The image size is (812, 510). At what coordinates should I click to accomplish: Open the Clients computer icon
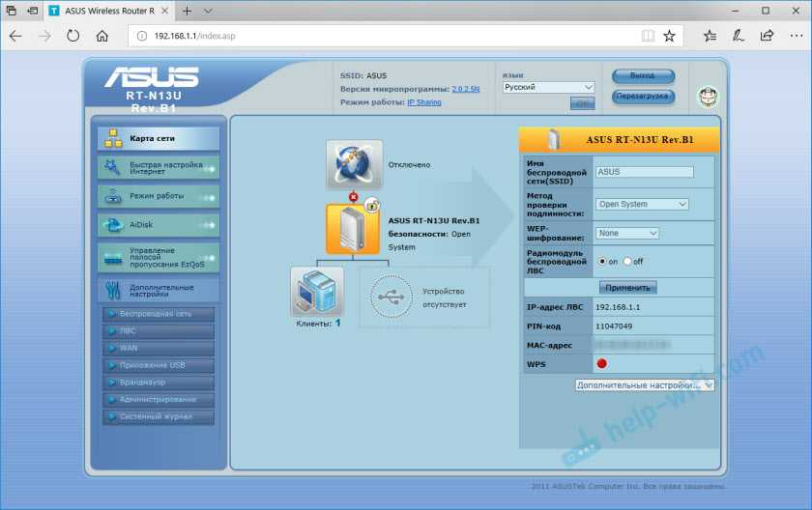(317, 291)
